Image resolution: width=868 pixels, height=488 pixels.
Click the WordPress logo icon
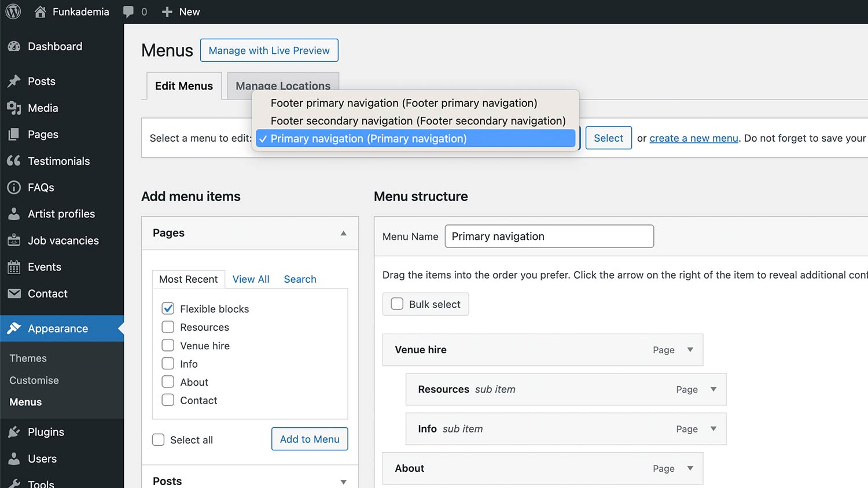point(13,12)
